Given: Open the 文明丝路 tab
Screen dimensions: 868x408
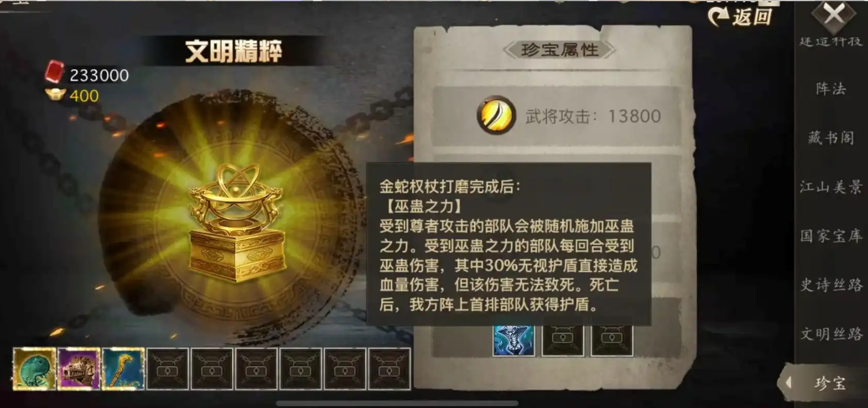Looking at the screenshot, I should [831, 334].
